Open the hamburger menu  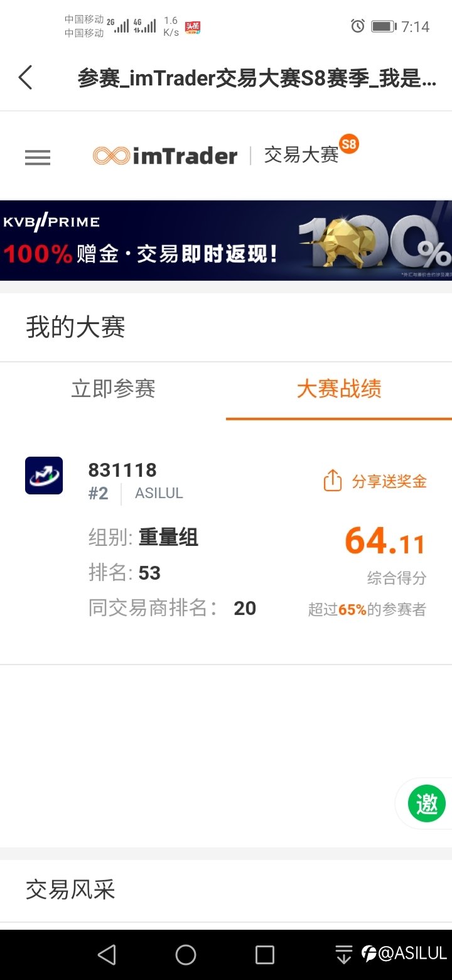[x=38, y=157]
